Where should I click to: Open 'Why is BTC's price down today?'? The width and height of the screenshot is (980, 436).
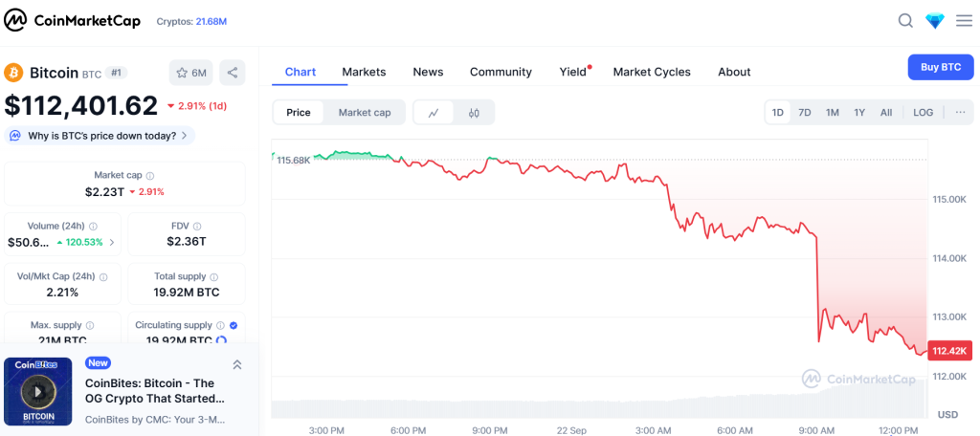pos(100,136)
